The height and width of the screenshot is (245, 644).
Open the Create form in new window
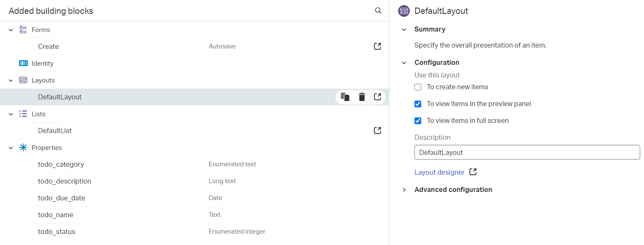[x=377, y=46]
